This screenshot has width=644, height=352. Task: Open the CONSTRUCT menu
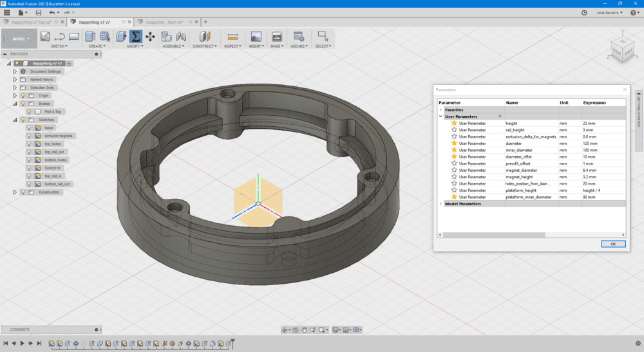click(x=205, y=46)
